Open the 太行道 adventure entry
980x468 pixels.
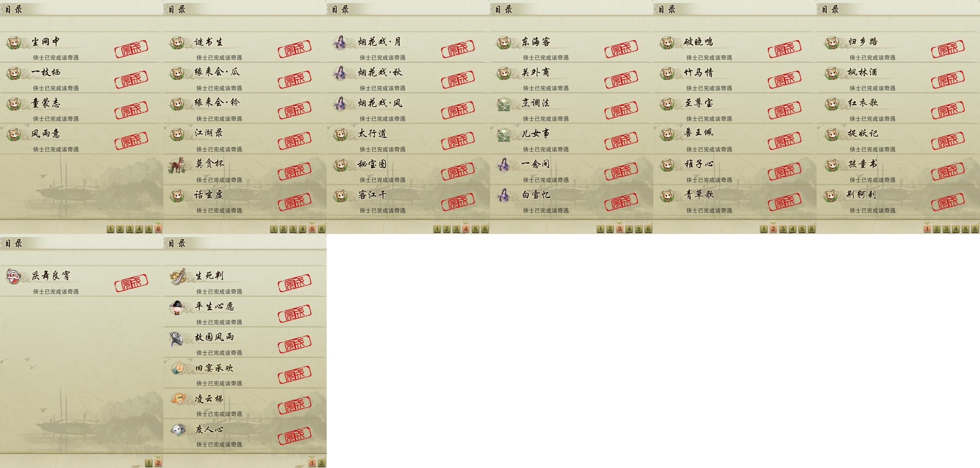(408, 139)
